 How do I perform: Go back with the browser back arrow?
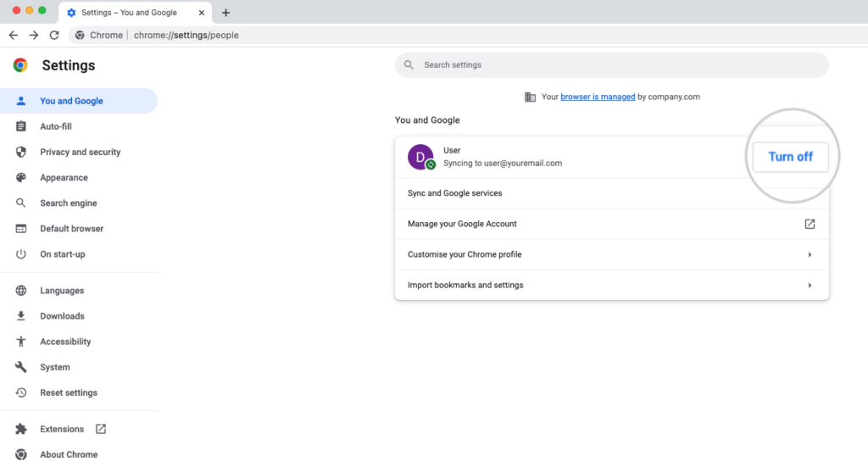coord(14,35)
